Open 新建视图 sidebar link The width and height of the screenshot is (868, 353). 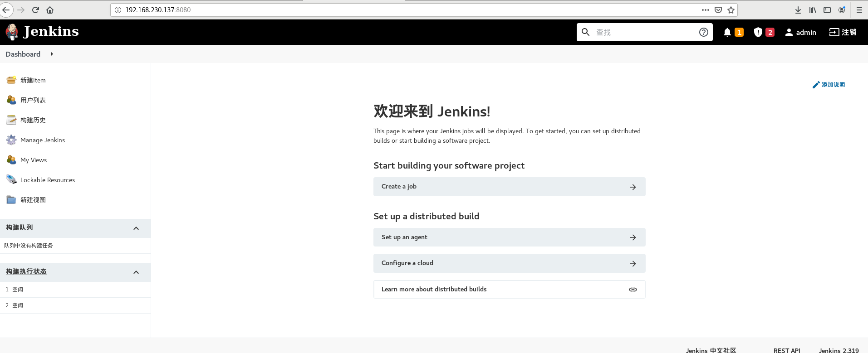(33, 200)
